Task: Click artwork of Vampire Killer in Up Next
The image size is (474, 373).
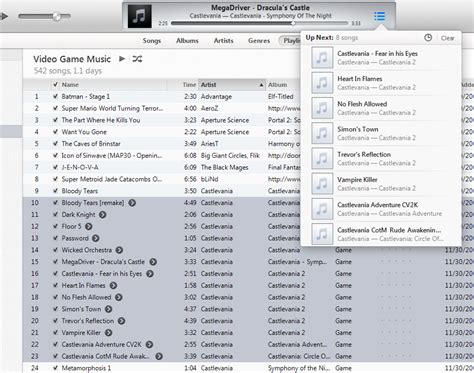Action: click(322, 184)
